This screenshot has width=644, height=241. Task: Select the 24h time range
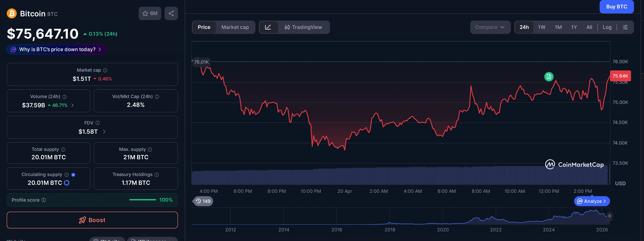tap(524, 27)
